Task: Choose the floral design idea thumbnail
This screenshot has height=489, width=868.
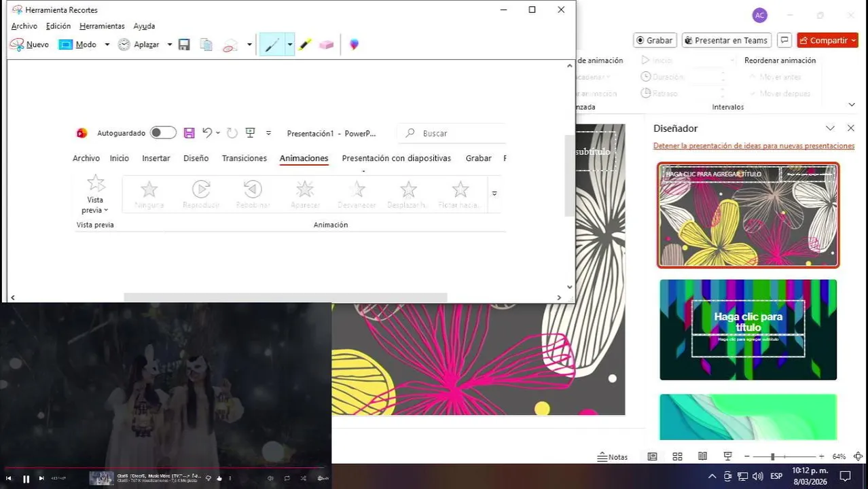Action: 748,215
